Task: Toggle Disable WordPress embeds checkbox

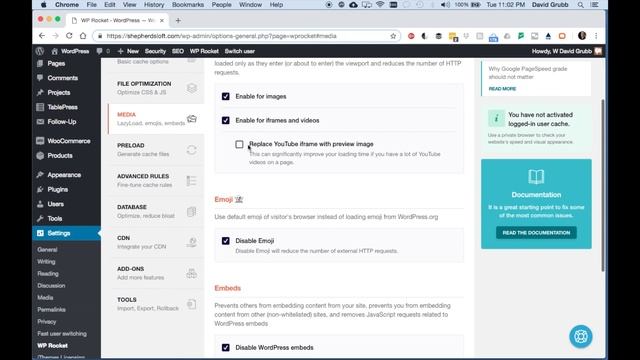Action: 226,347
